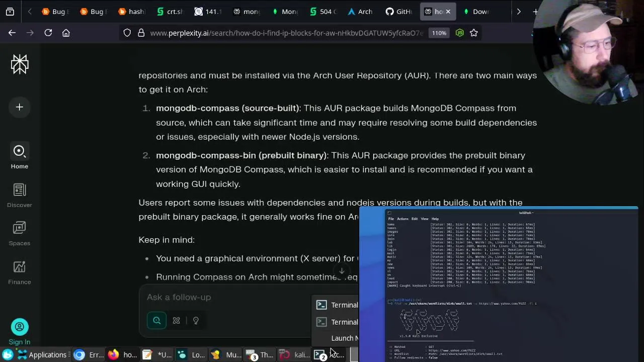This screenshot has height=362, width=644.
Task: Switch to the first 'Bug' browser tab
Action: pos(55,11)
